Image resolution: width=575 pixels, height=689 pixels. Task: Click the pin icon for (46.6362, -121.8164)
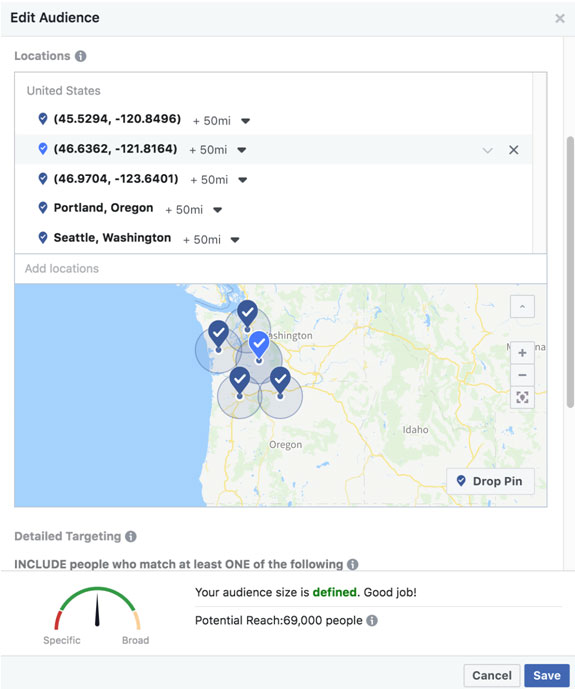(x=43, y=149)
